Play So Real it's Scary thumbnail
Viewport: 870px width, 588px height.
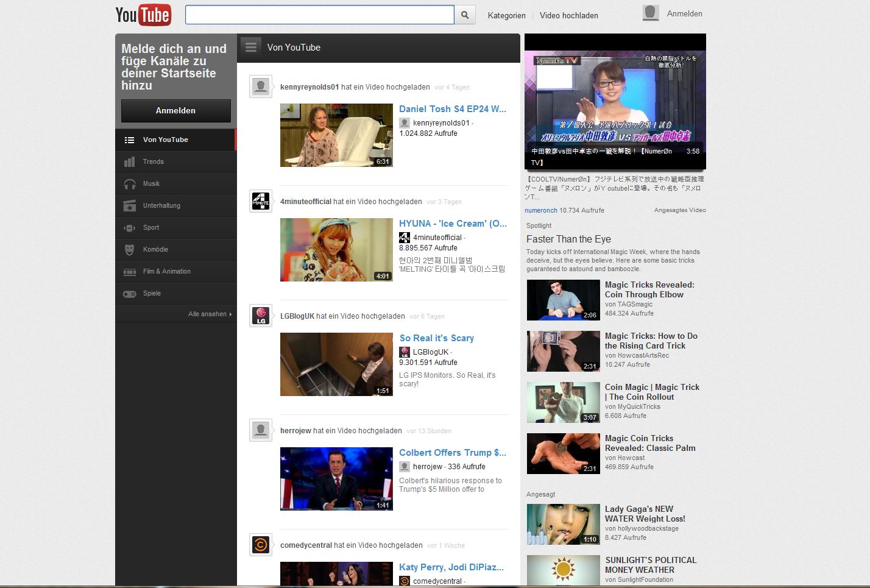(x=336, y=364)
